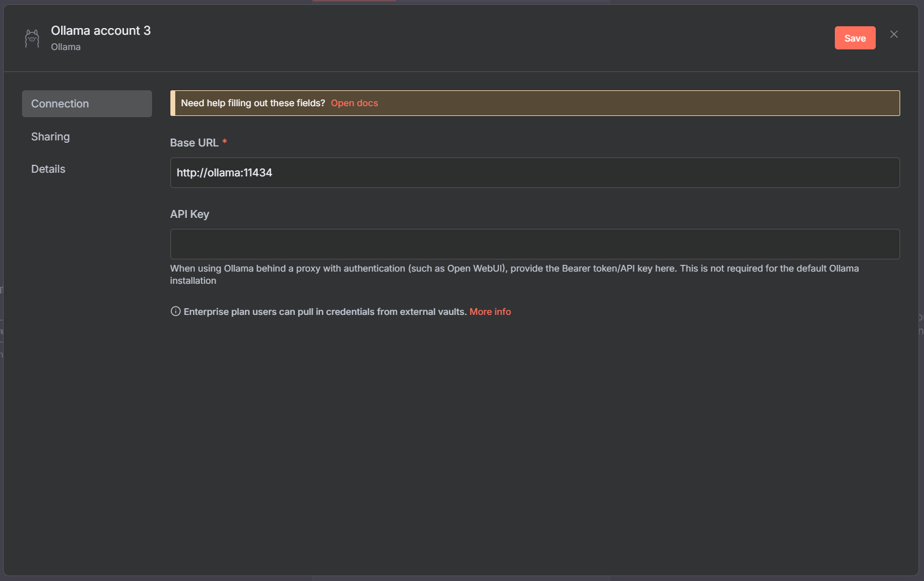Save the Ollama credential
This screenshot has height=581, width=924.
point(854,38)
